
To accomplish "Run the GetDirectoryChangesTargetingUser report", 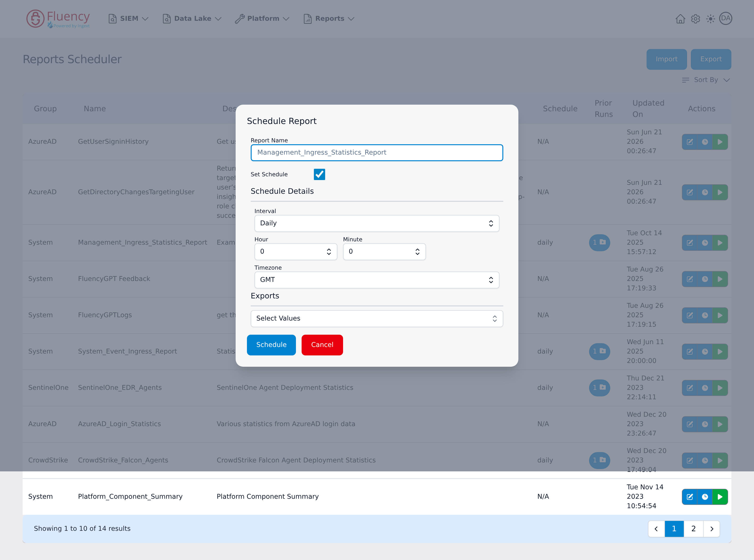I will tap(720, 192).
